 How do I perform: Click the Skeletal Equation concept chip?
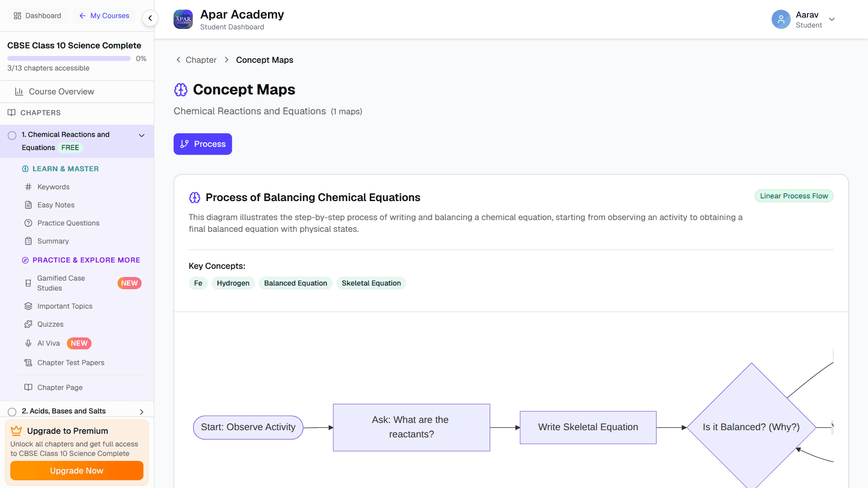point(371,283)
